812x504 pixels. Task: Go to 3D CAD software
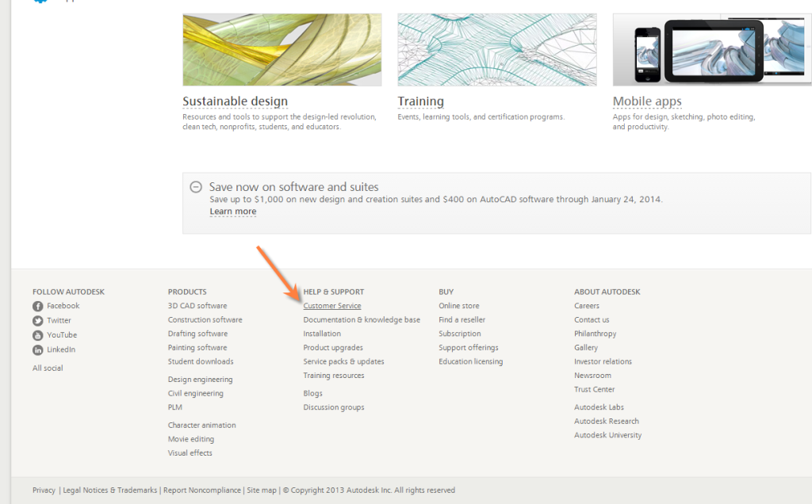tap(197, 306)
